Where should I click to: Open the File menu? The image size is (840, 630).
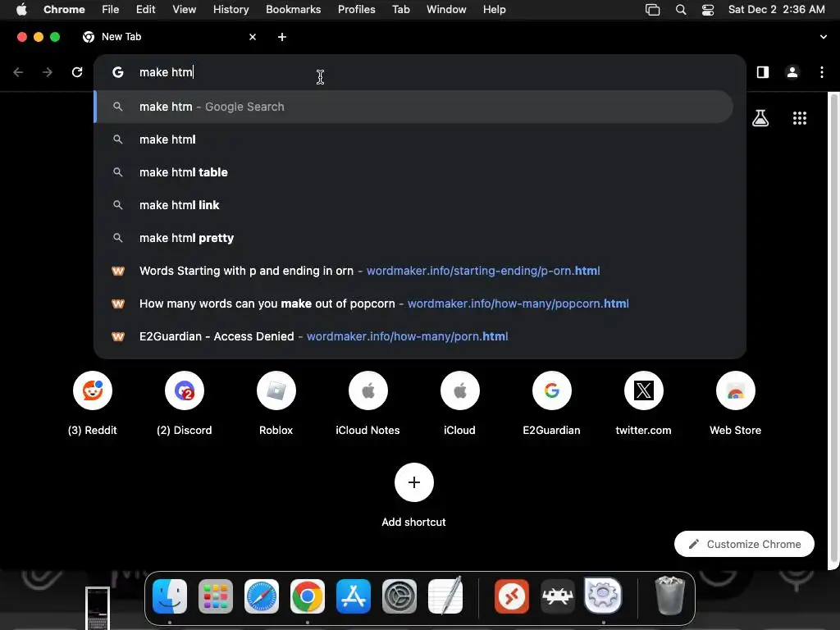point(111,10)
